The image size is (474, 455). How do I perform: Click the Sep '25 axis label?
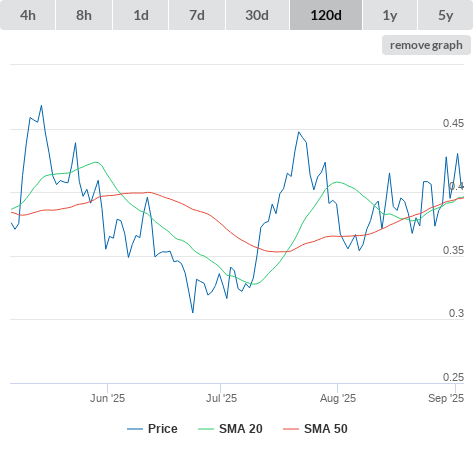coord(446,398)
